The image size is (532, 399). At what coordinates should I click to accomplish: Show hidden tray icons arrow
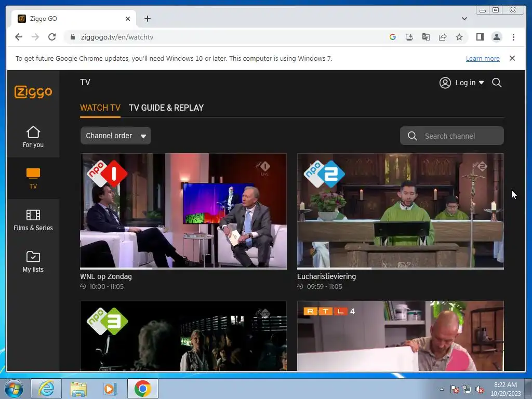(x=442, y=389)
